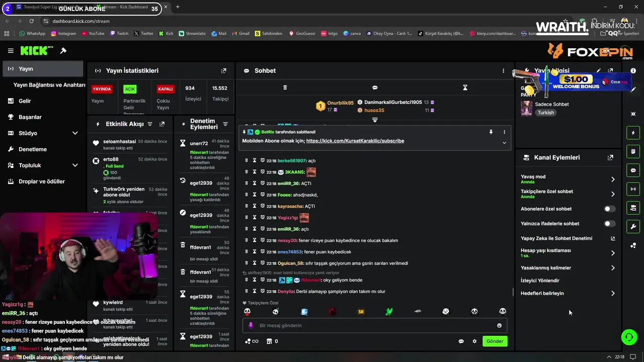Open Hedefleri belirleyin arrow

tap(612, 293)
